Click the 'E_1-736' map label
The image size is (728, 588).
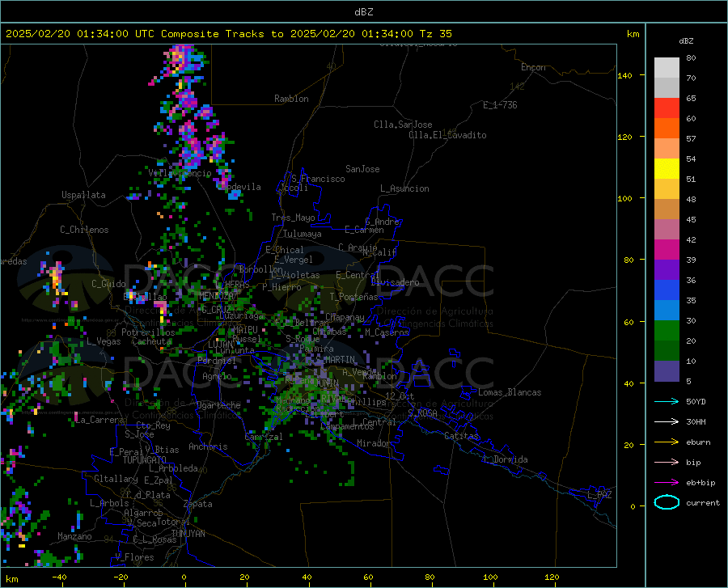pyautogui.click(x=500, y=105)
